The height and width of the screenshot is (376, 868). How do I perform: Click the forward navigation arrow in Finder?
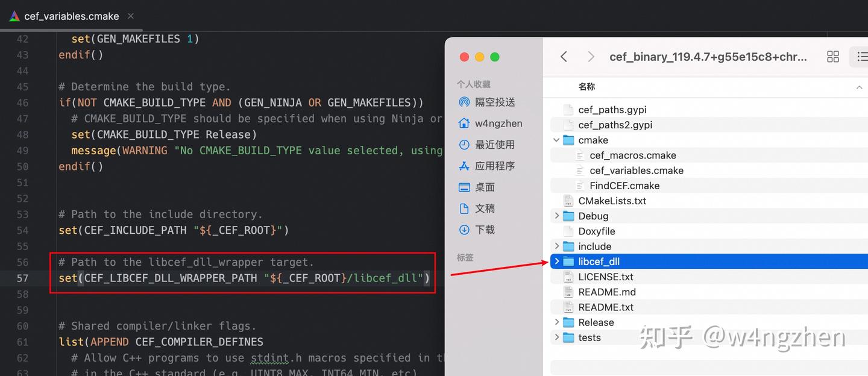click(x=591, y=57)
